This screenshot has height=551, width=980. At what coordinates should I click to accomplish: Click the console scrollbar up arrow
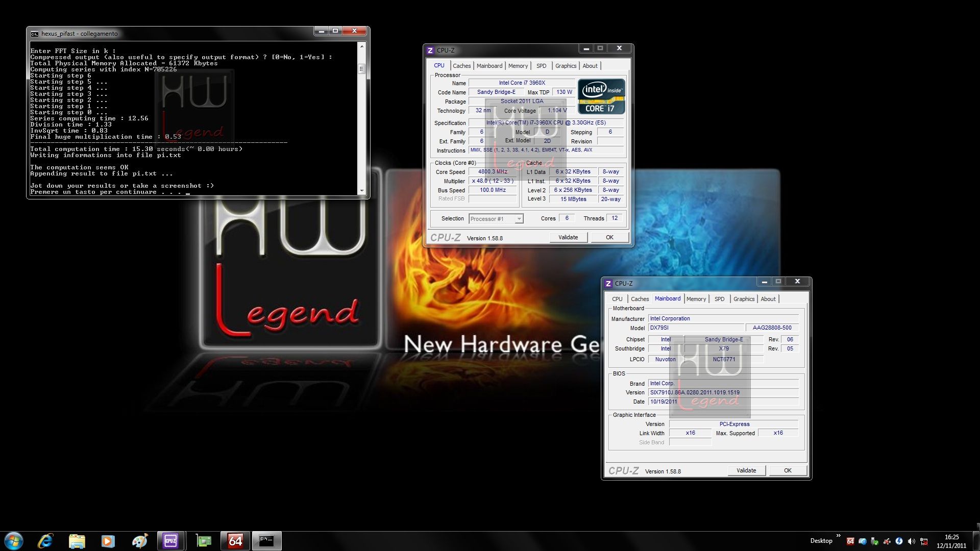362,46
